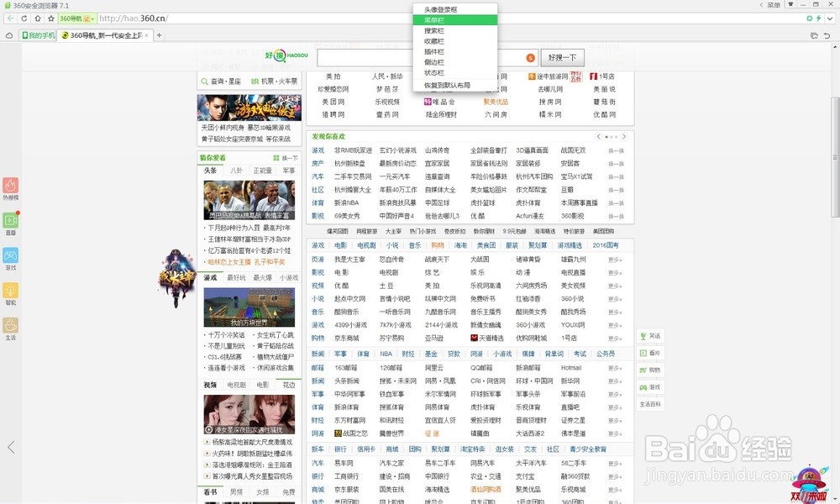Open 生活百科 in right floating panel
The width and height of the screenshot is (840, 504).
[x=650, y=404]
